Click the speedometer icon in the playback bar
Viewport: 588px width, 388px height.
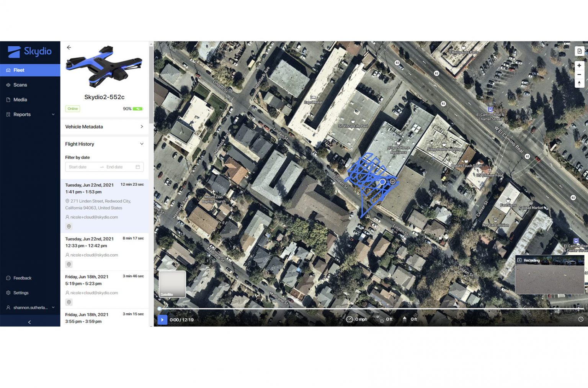349,319
